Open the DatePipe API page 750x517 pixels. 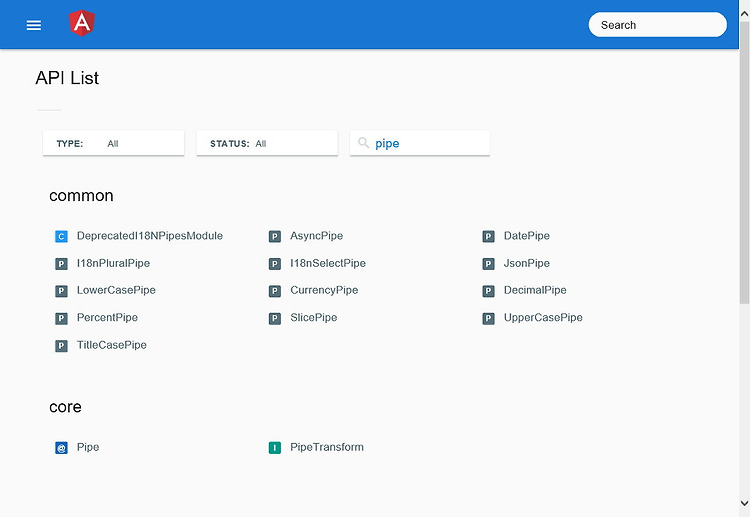[x=527, y=236]
